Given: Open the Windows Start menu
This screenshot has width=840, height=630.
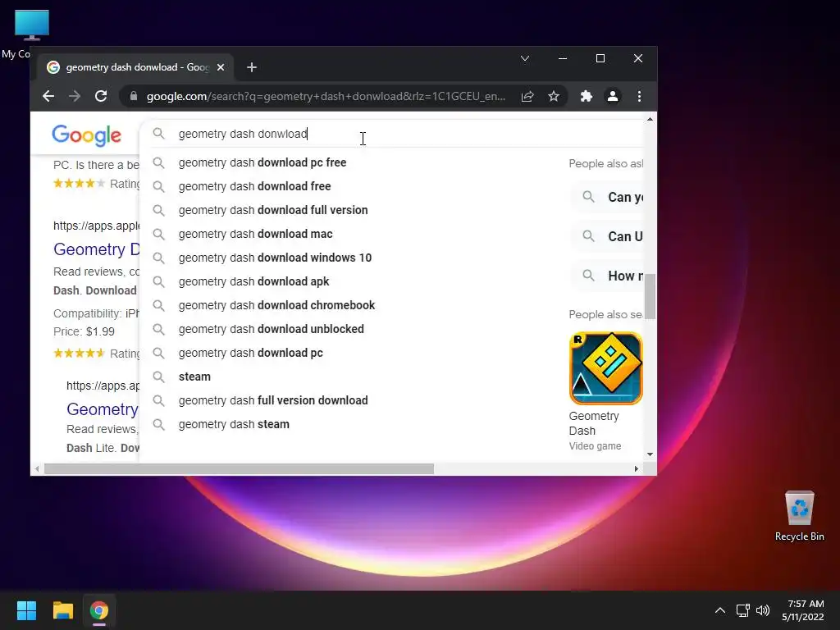Looking at the screenshot, I should 26,610.
